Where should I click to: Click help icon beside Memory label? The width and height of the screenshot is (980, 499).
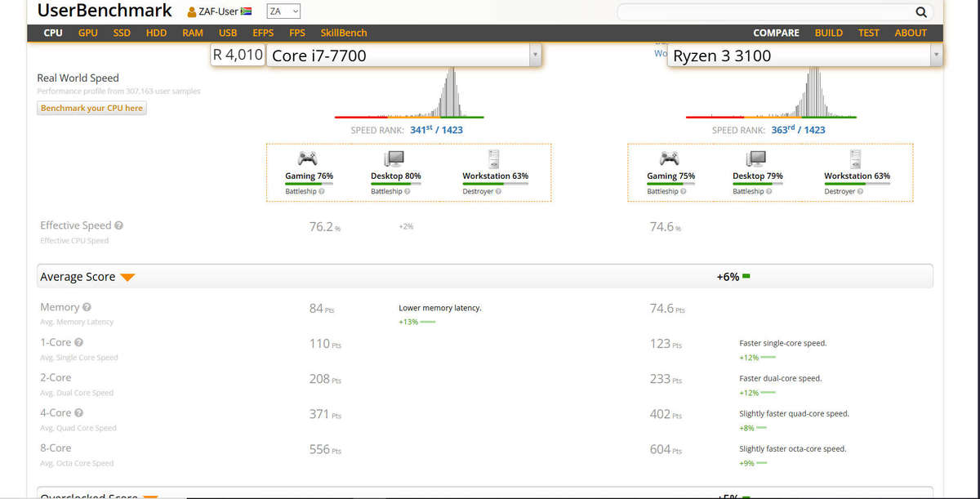87,308
